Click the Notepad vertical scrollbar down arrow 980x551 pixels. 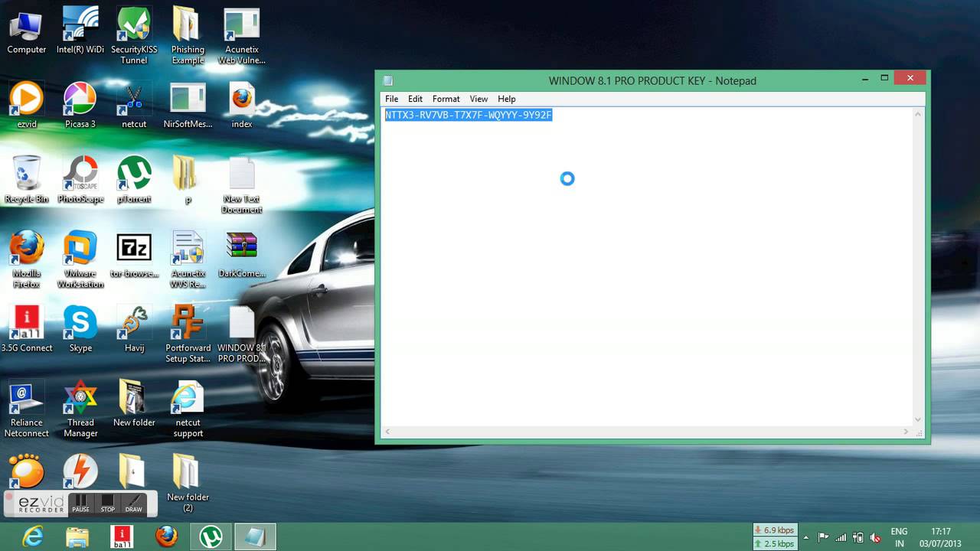pyautogui.click(x=918, y=419)
